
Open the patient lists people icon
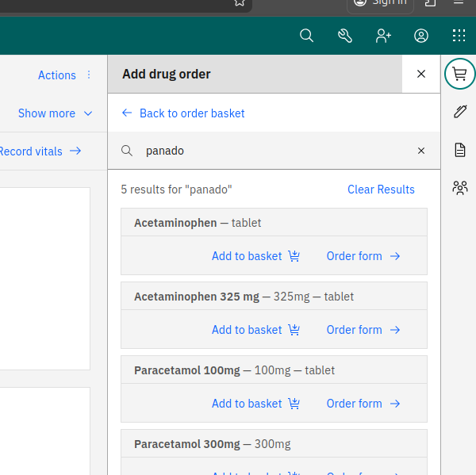coord(459,188)
